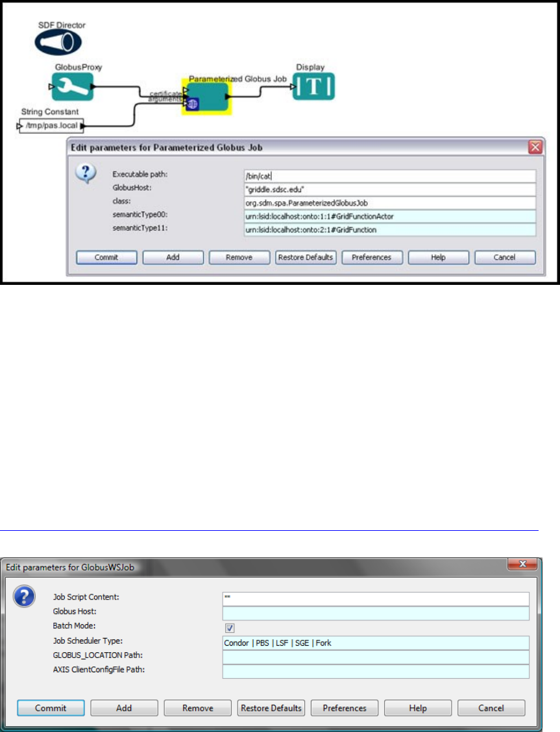The image size is (560, 732).
Task: Select the String Constant /tmp/pas.local box
Action: pyautogui.click(x=51, y=126)
